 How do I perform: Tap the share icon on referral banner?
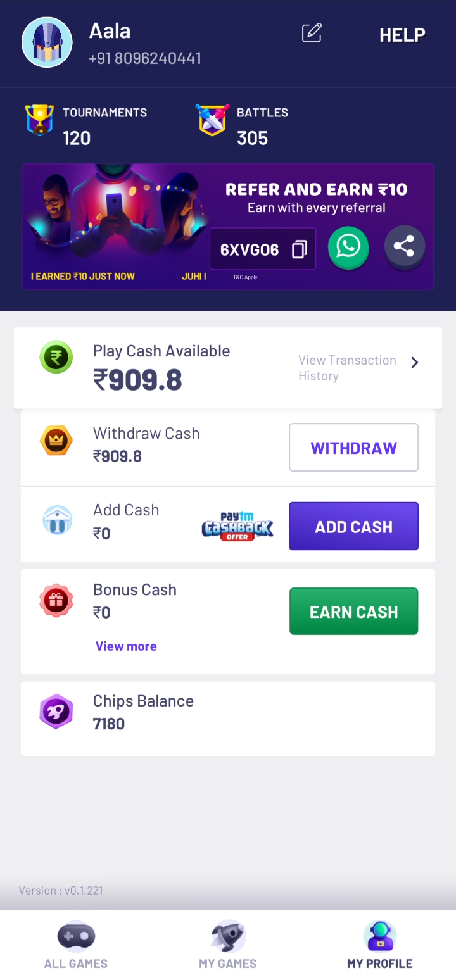(x=404, y=246)
